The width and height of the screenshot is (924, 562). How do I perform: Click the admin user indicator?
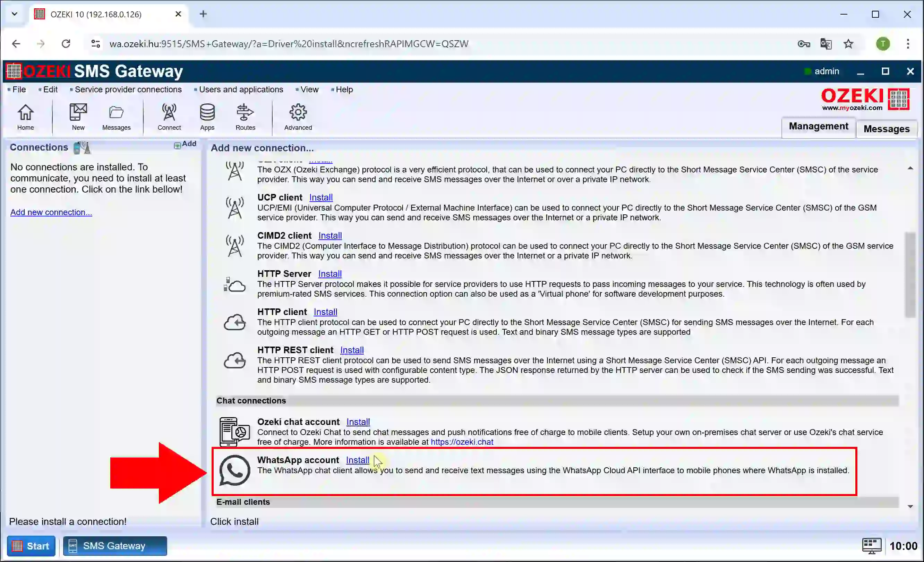tap(822, 71)
